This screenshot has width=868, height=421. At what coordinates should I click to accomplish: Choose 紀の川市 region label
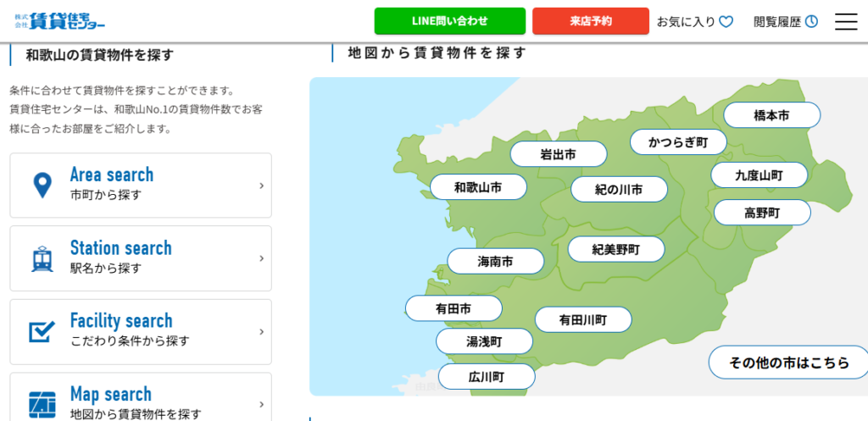tap(619, 190)
